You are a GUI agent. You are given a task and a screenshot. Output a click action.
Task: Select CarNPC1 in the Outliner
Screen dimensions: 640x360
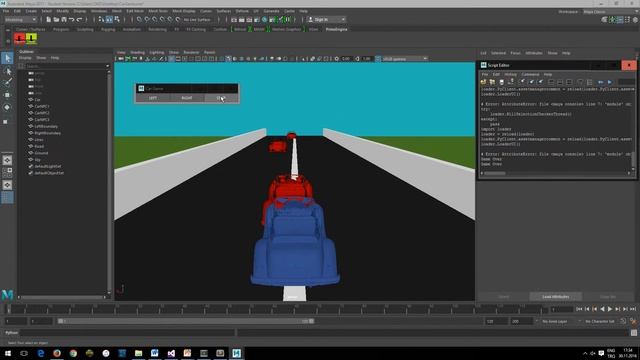pyautogui.click(x=42, y=107)
